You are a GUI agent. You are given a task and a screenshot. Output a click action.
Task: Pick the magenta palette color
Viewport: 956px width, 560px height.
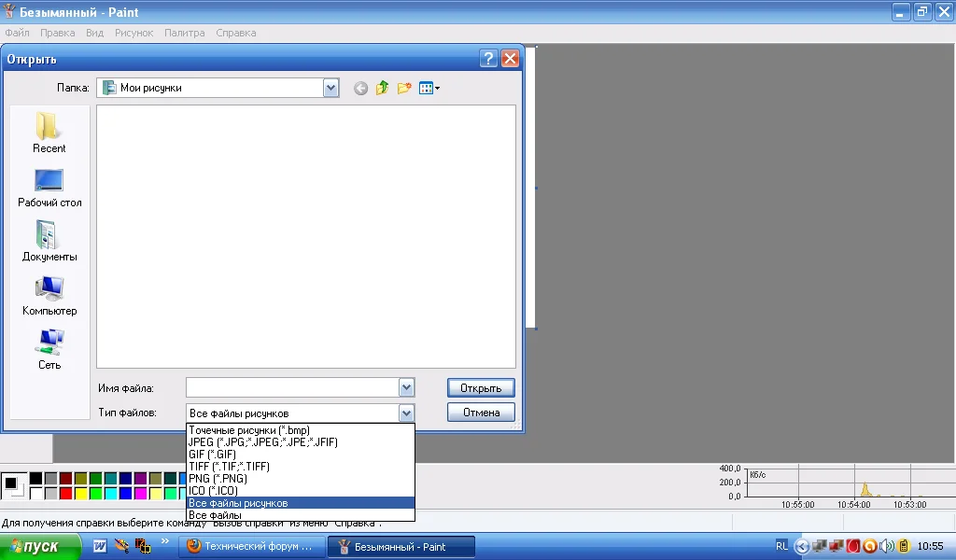click(140, 493)
